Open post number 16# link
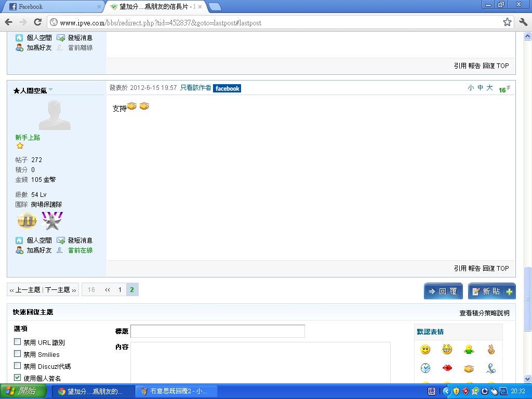The width and height of the screenshot is (532, 399). [504, 89]
